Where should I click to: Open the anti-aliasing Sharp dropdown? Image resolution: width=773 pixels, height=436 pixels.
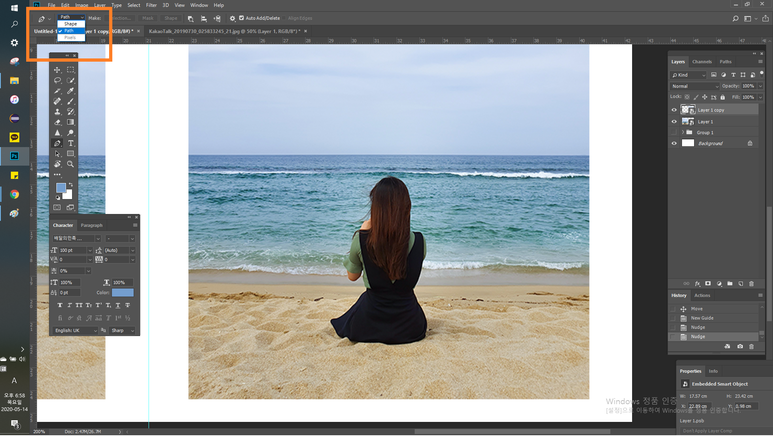coord(122,330)
